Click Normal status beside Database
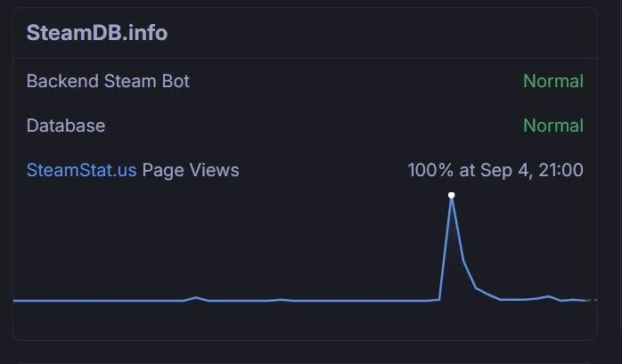This screenshot has width=622, height=364. [552, 125]
